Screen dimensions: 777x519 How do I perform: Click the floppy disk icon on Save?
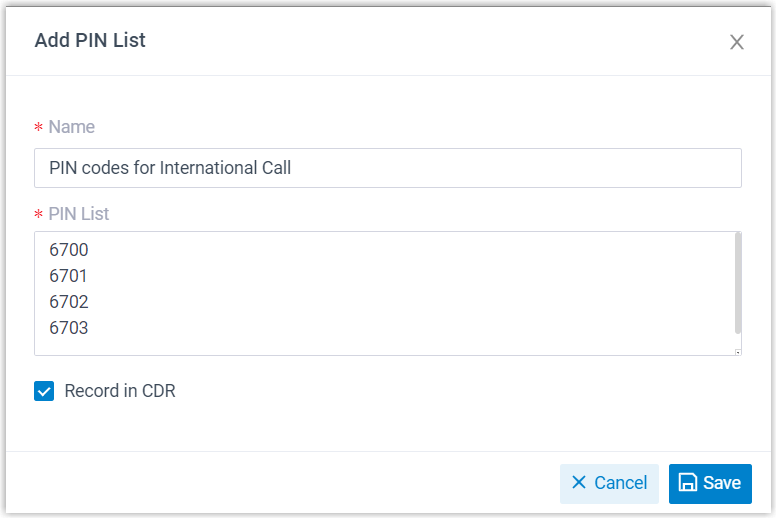688,483
